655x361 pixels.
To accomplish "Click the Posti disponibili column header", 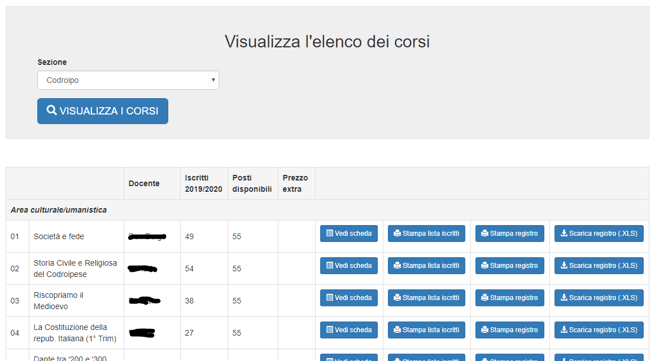I will [x=252, y=183].
